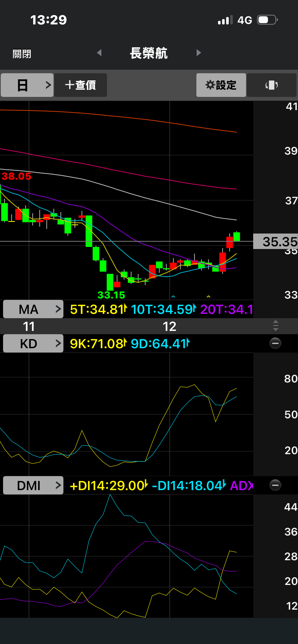Tap the month 12 date axis label
This screenshot has height=644, width=298.
click(169, 326)
